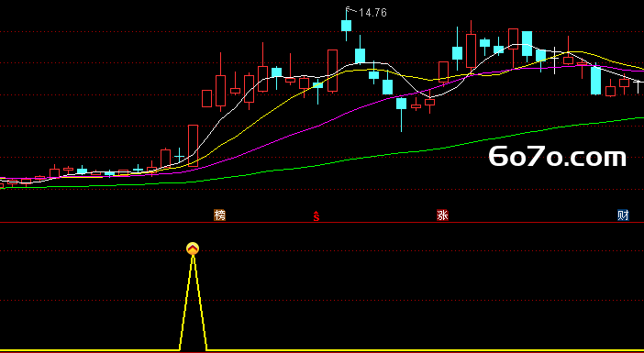Select the flat yellow indicator baseline

(x=322, y=350)
